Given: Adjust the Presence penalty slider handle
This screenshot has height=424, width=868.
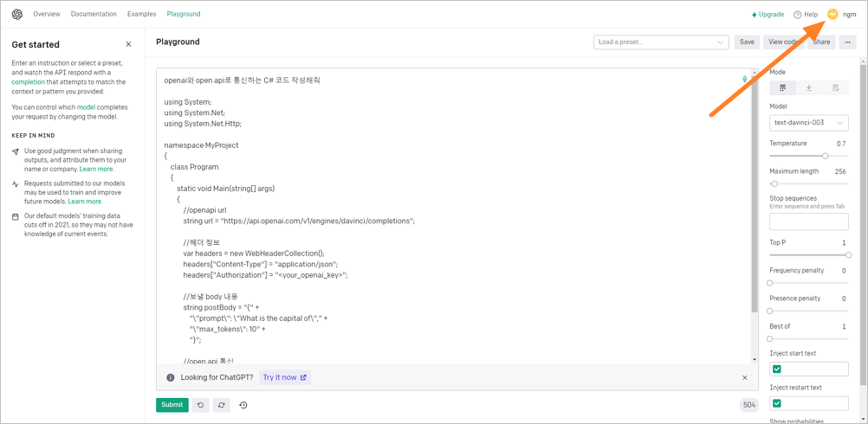Looking at the screenshot, I should tap(769, 311).
